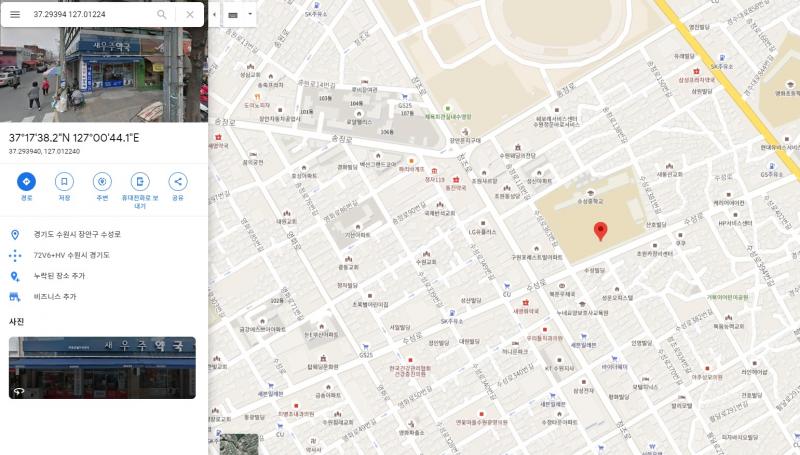The image size is (800, 455).
Task: Open the Street View header image
Action: (x=104, y=75)
